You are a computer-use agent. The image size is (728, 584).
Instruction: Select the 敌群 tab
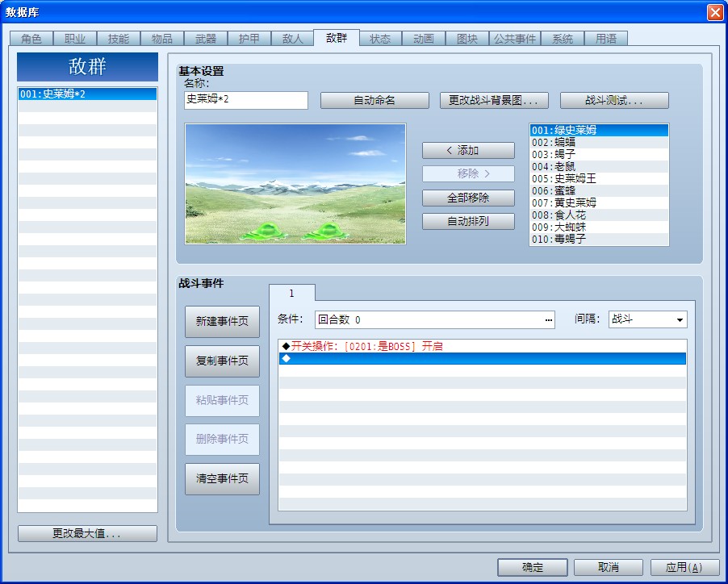coord(337,38)
